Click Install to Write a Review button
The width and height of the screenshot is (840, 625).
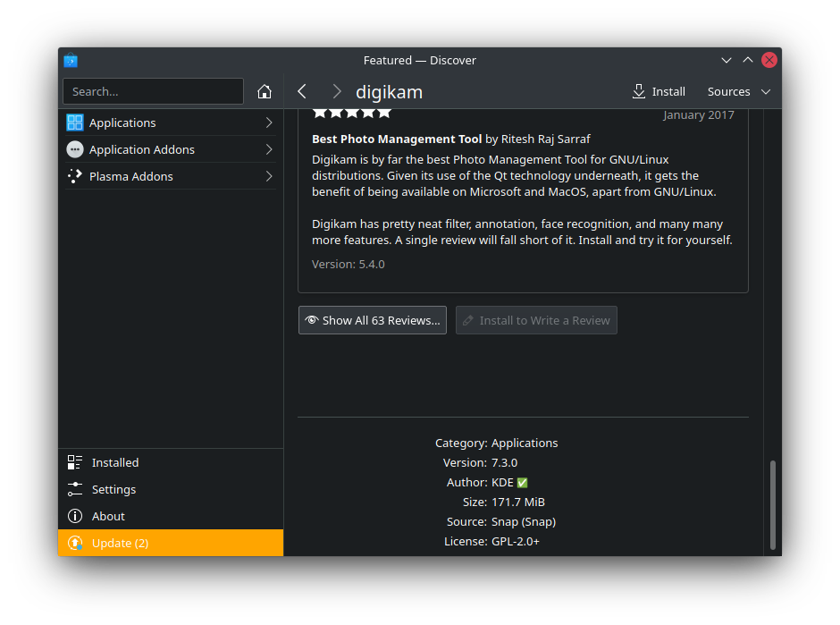[536, 320]
